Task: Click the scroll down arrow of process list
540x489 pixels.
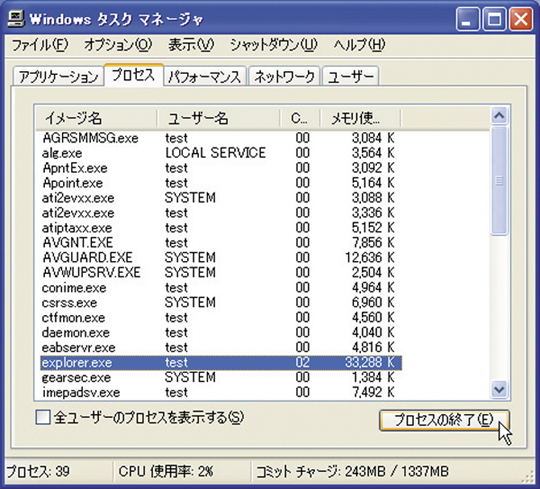Action: coord(499,390)
